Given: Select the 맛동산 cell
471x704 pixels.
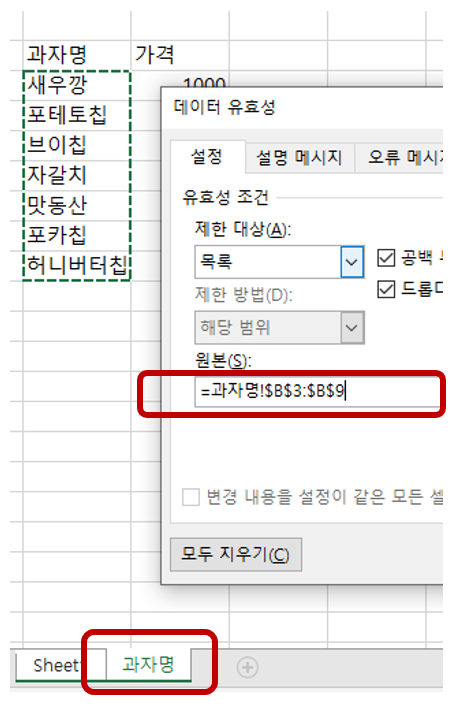Looking at the screenshot, I should click(x=77, y=206).
